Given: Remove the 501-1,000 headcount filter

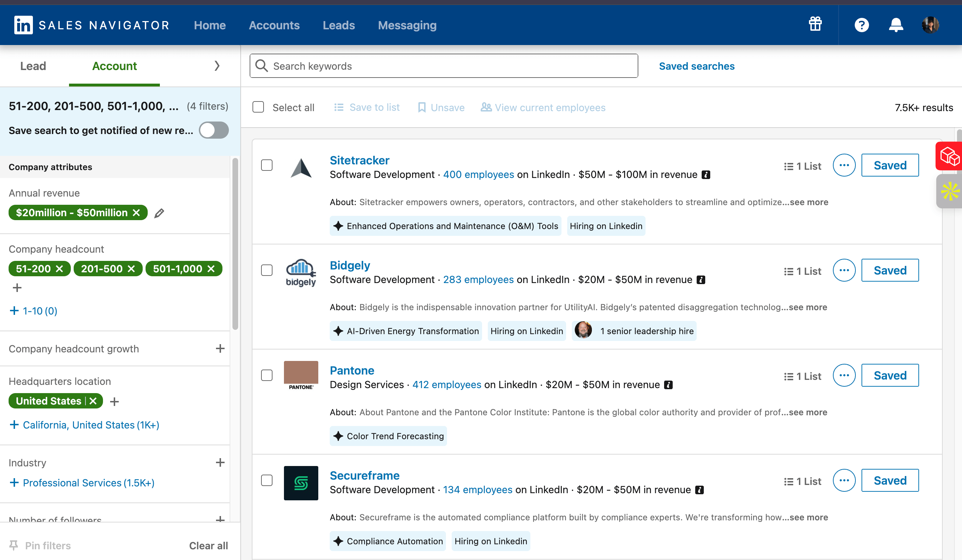Looking at the screenshot, I should click(x=211, y=269).
